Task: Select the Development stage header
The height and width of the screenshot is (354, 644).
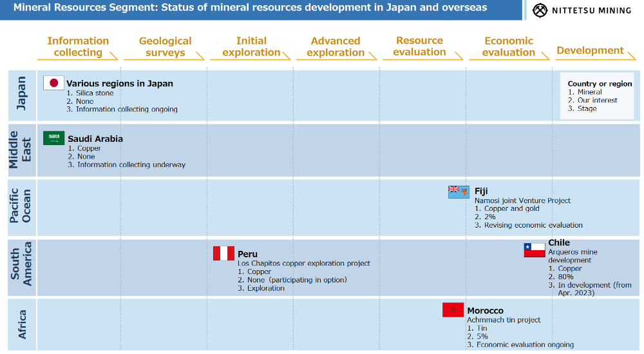Action: tap(590, 50)
